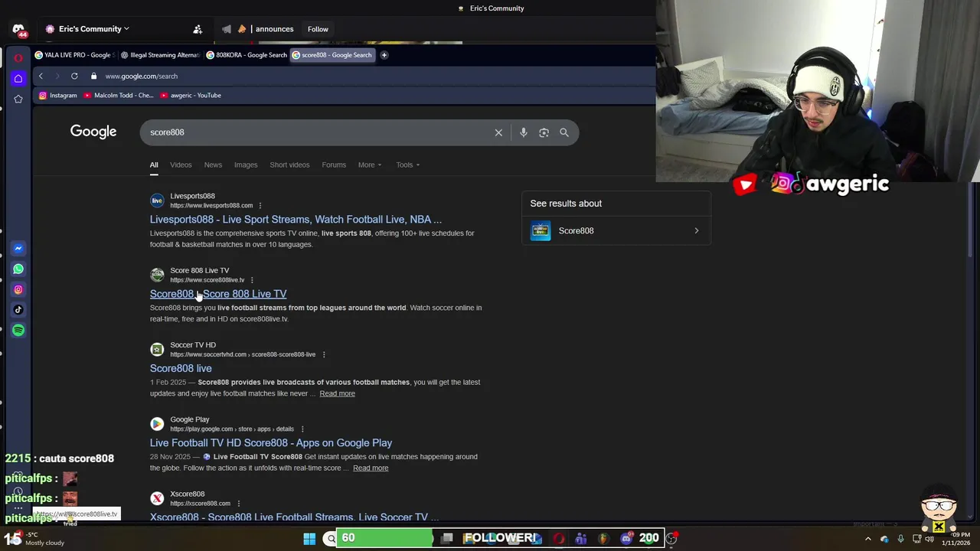Switch to 808KORA Google Search tab
Viewport: 980px width, 551px height.
[x=247, y=55]
